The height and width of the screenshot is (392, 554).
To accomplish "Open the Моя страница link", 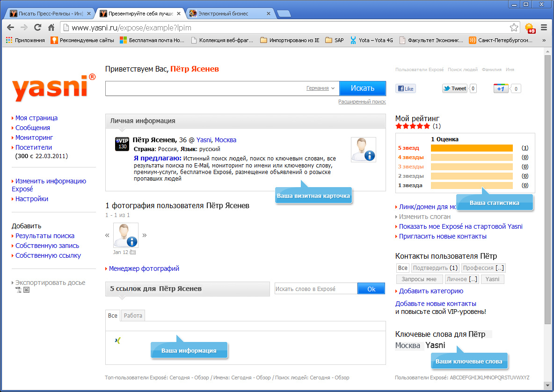I will (36, 118).
